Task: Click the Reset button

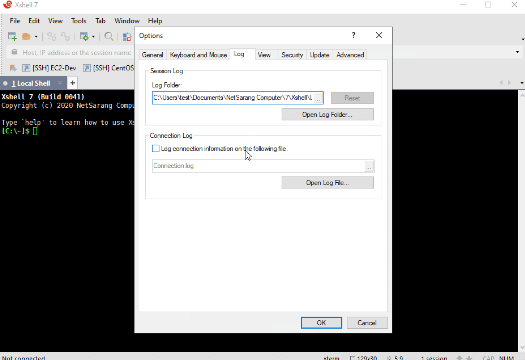Action: coord(352,98)
